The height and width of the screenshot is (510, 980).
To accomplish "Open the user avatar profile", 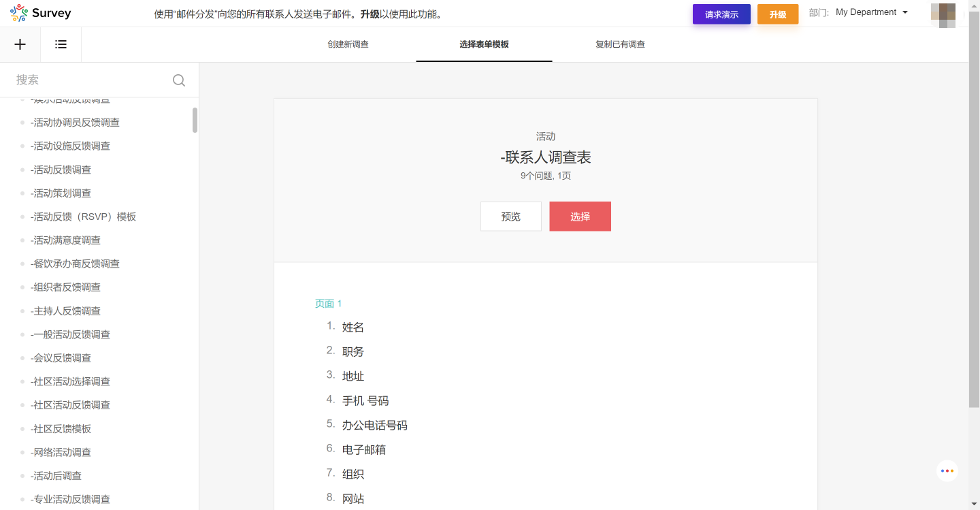I will pos(943,14).
